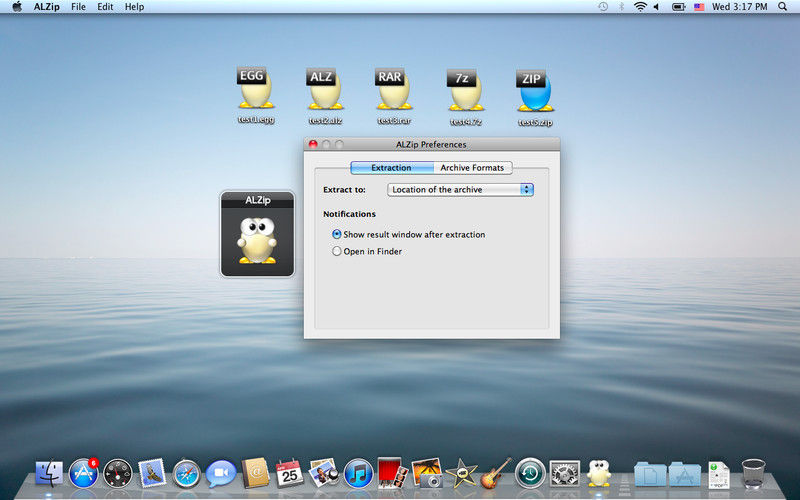Open the Apple menu
This screenshot has width=800, height=500.
[17, 7]
